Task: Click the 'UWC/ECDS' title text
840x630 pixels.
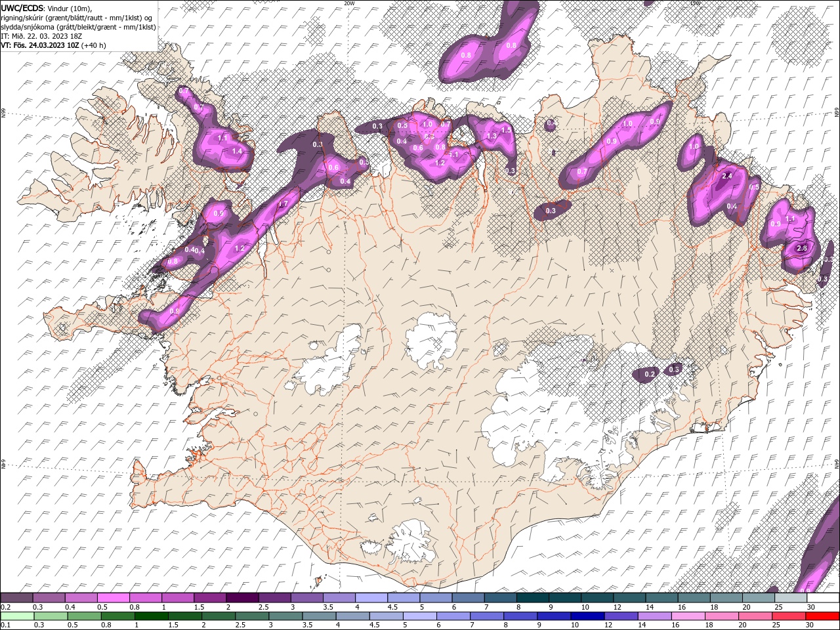Action: 22,8
